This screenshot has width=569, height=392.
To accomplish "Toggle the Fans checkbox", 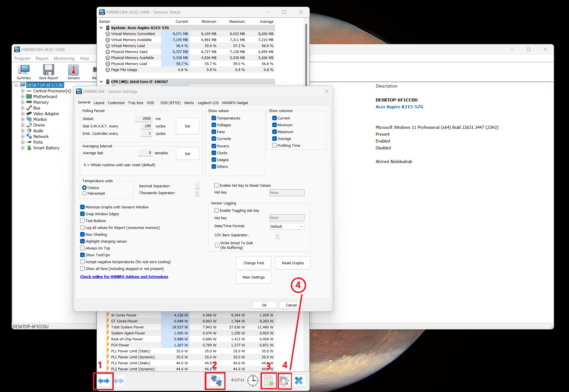I will pos(214,132).
